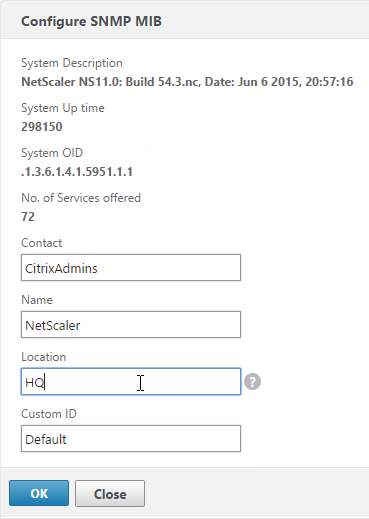
Task: Select the System Description value text
Action: coord(187,82)
